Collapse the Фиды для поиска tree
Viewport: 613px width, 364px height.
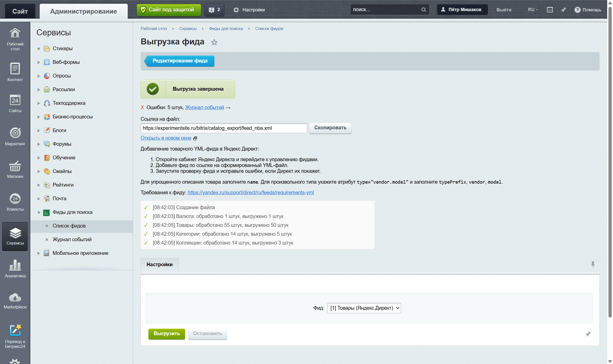(39, 212)
